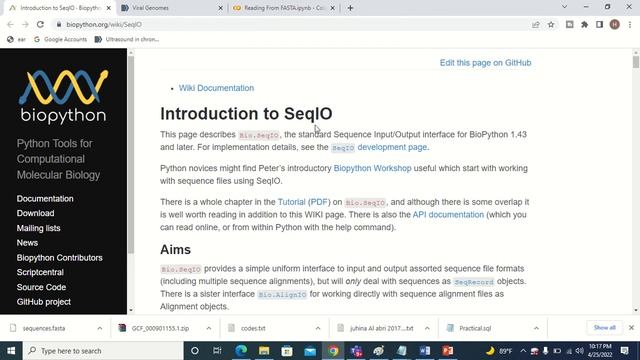
Task: Open GitHub project in the sidebar
Action: (x=44, y=302)
